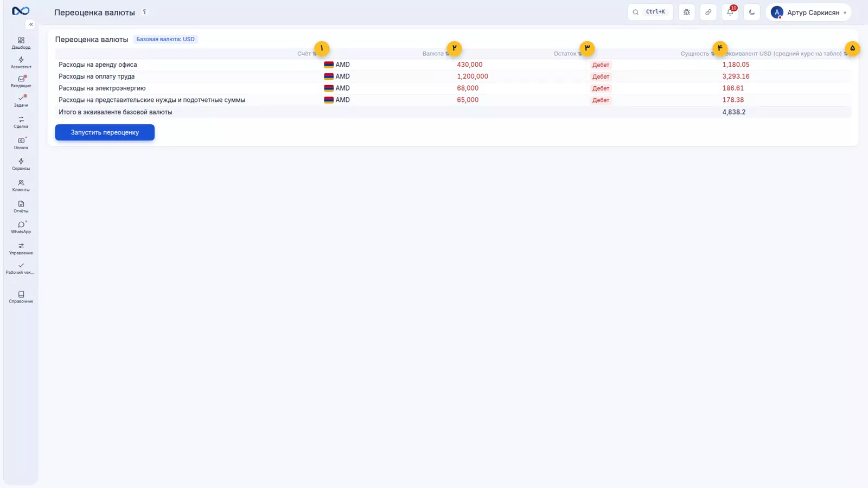The height and width of the screenshot is (488, 868).
Task: Open the Оплата sidebar item
Action: pos(21,143)
